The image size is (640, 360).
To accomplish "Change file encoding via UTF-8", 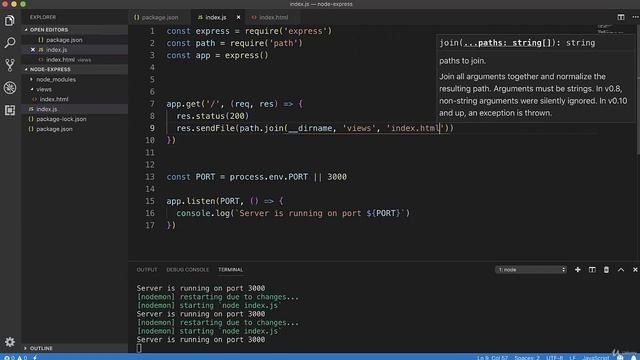I will 554,358.
